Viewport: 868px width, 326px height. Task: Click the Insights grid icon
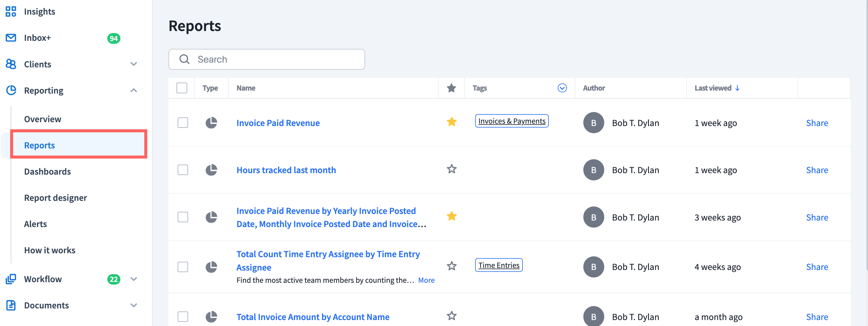coord(11,11)
